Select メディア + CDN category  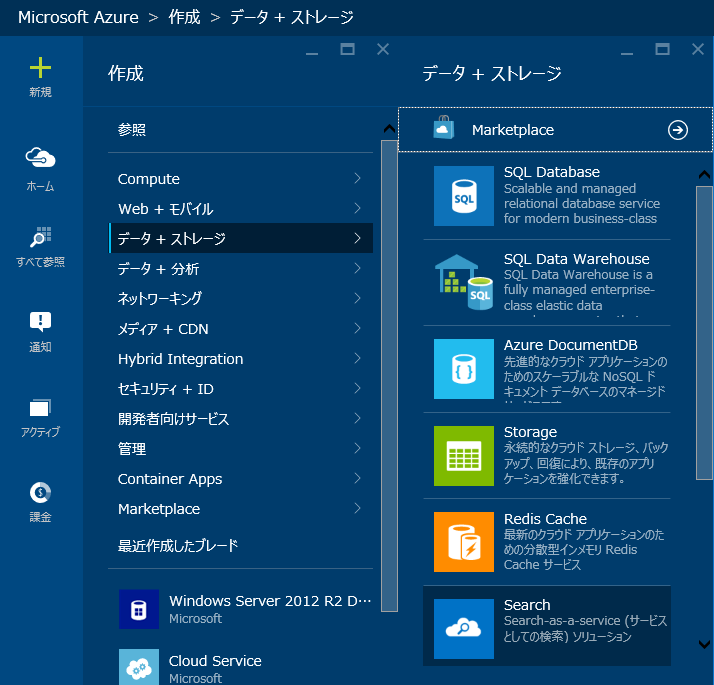point(240,328)
